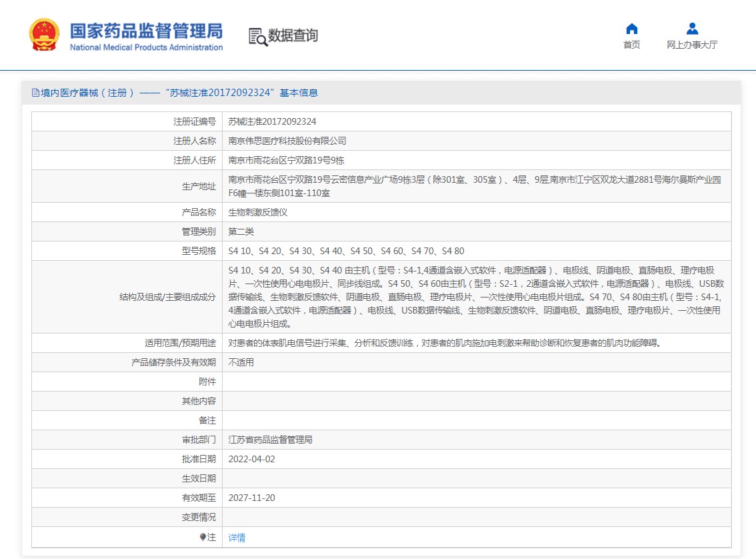Click National Medical Products Administration text
Screen dimensions: 756x559
coord(146,47)
